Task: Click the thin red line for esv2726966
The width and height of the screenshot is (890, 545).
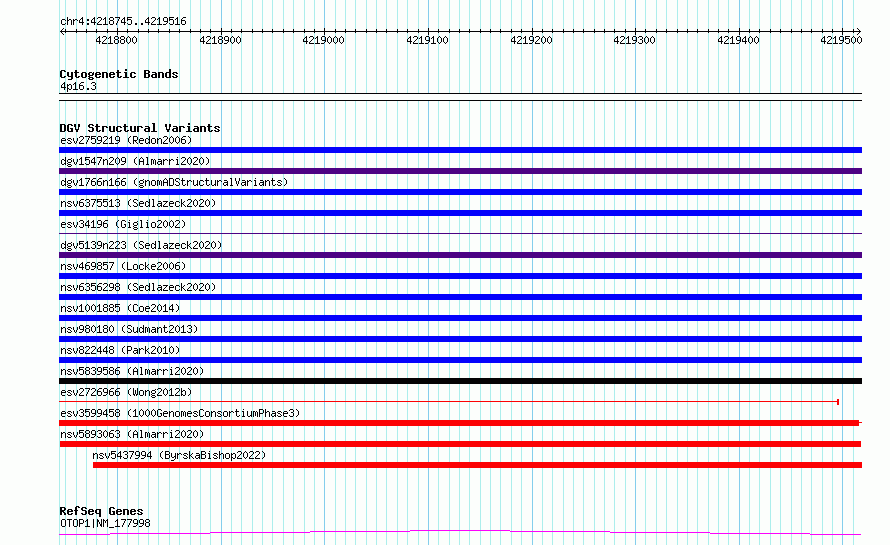Action: click(449, 402)
